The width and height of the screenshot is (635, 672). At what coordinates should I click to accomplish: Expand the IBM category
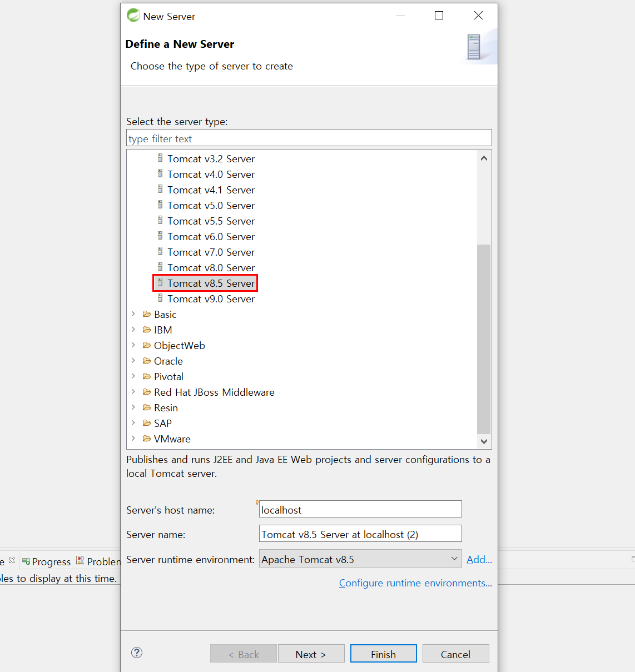(x=133, y=330)
